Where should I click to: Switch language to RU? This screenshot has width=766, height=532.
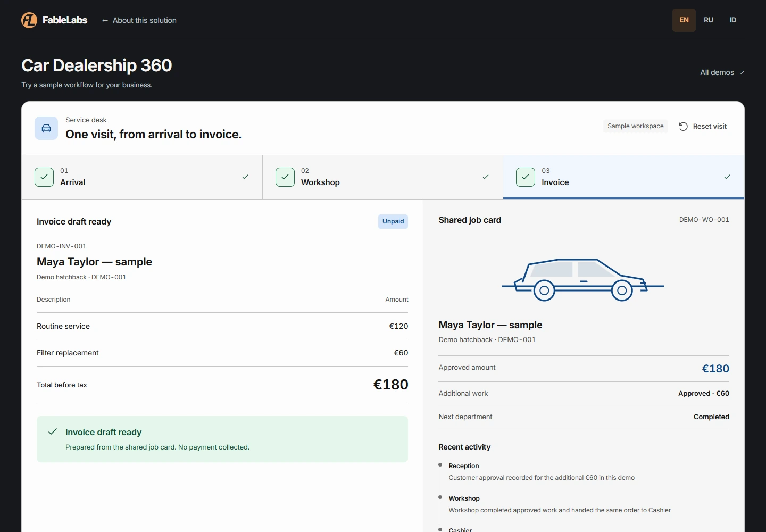coord(709,20)
